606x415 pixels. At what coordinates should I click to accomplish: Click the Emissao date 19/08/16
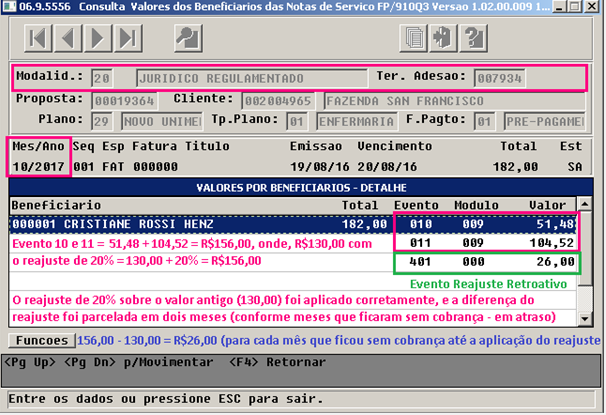click(320, 167)
